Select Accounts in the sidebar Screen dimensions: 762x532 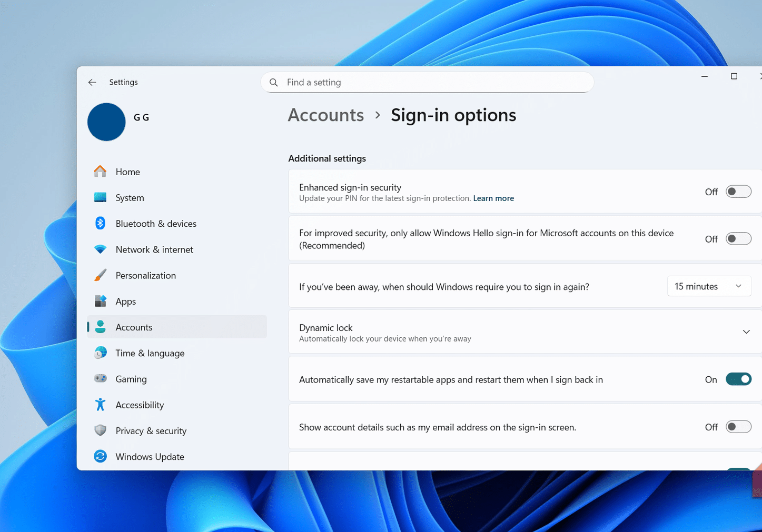tap(177, 327)
